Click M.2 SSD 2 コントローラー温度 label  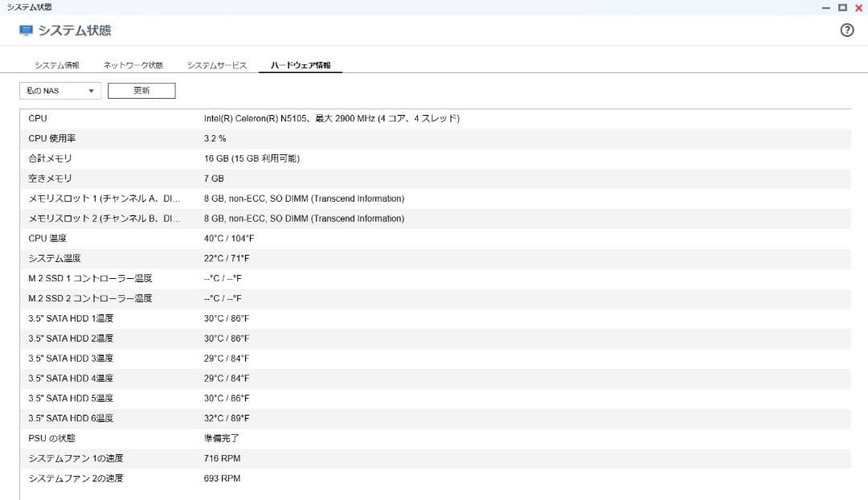[x=90, y=298]
